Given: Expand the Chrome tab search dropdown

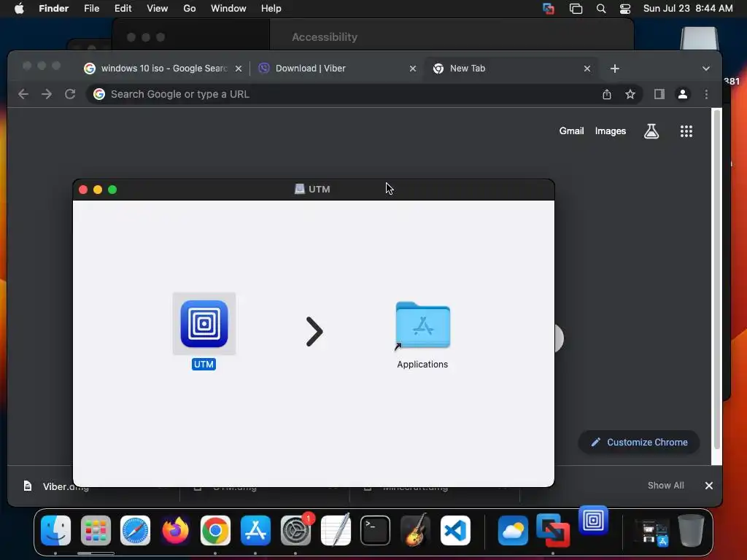Looking at the screenshot, I should pyautogui.click(x=706, y=69).
